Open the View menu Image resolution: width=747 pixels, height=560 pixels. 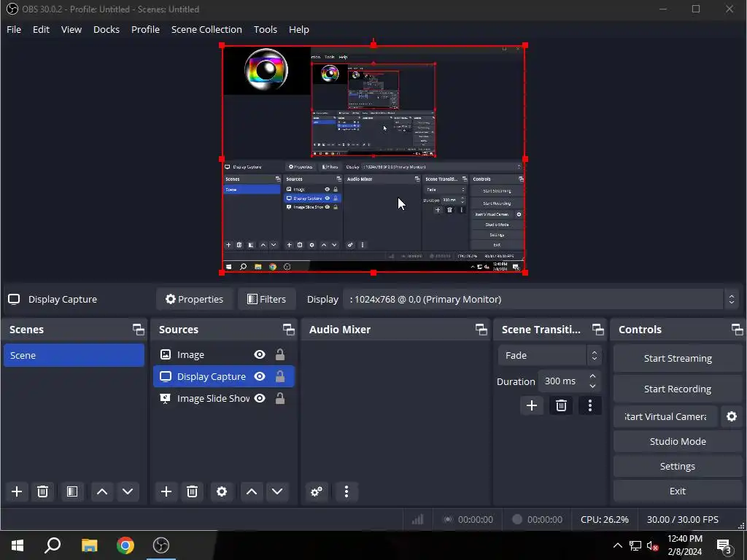point(71,29)
